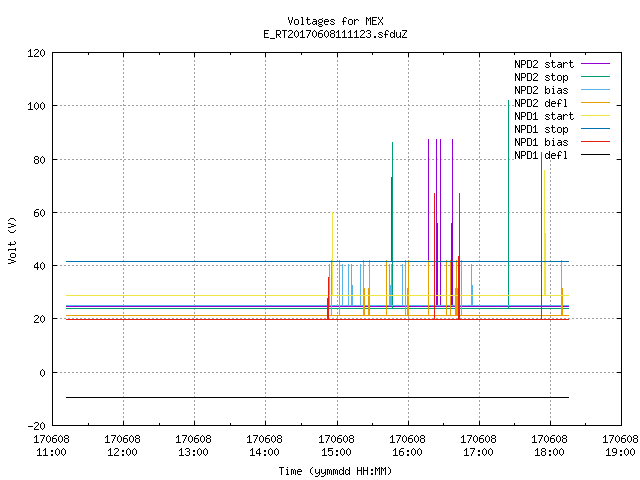
Task: Select the 'NPD1 start' legend label
Action: (544, 116)
